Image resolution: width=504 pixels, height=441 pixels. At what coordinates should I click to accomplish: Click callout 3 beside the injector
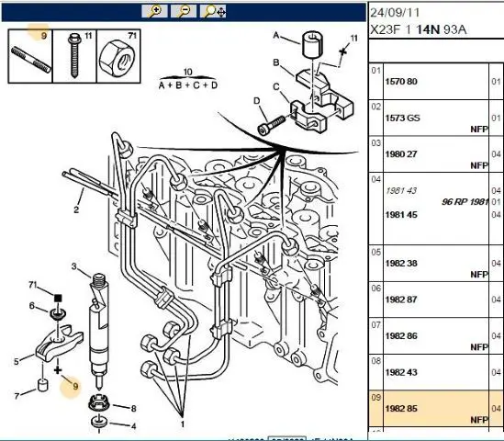(x=74, y=266)
